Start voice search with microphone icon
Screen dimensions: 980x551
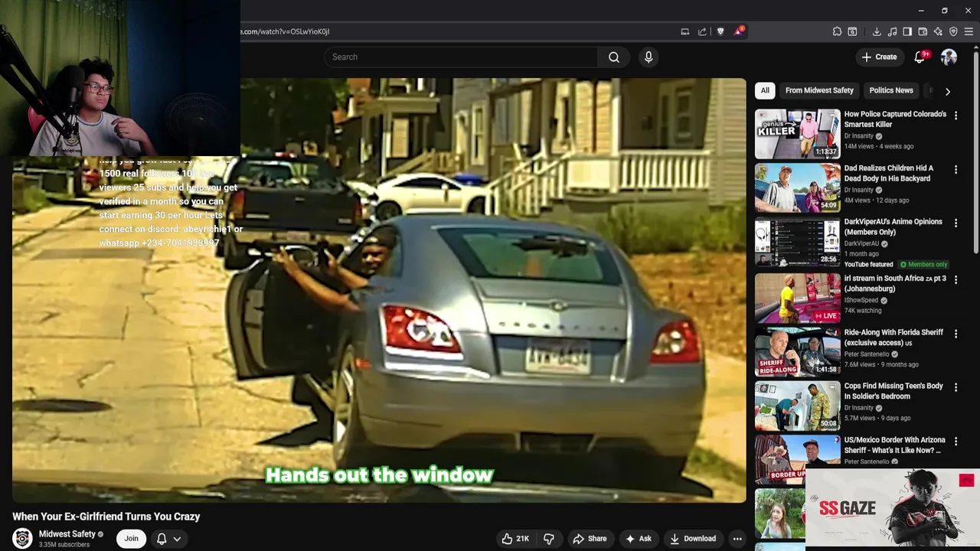click(x=648, y=57)
